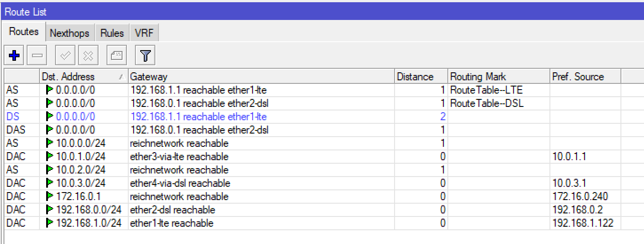
Task: Click the green flag icon of 10.0.0.0/24 route
Action: coord(49,143)
